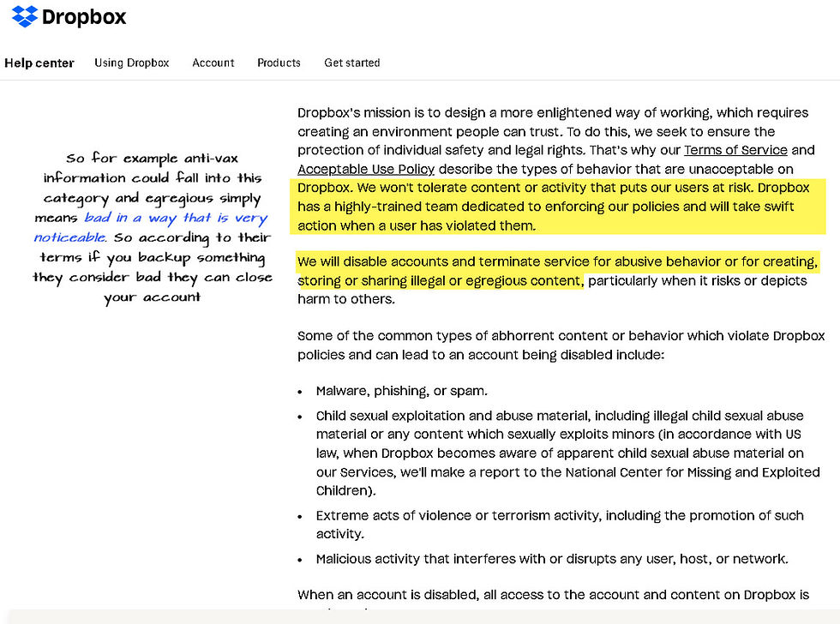Viewport: 840px width, 624px height.
Task: Click the sentence 'Some of the common types of abhorrent content'
Action: [561, 345]
